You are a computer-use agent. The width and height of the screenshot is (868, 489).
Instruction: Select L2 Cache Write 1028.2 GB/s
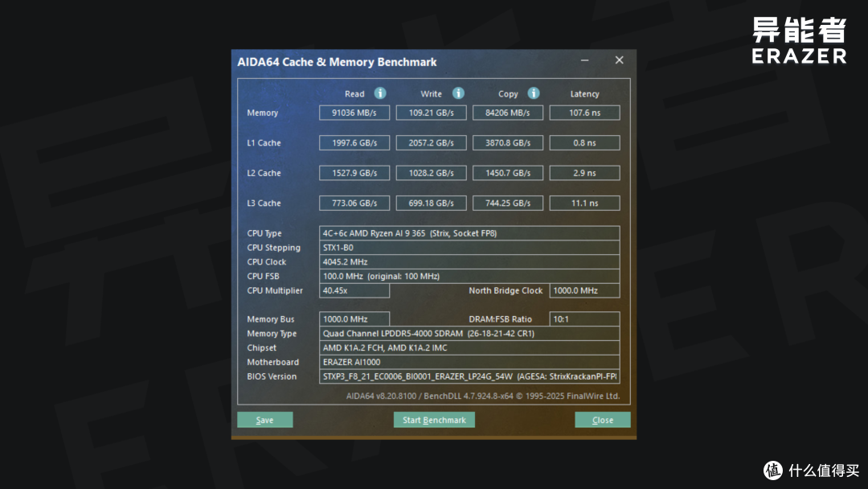(432, 173)
